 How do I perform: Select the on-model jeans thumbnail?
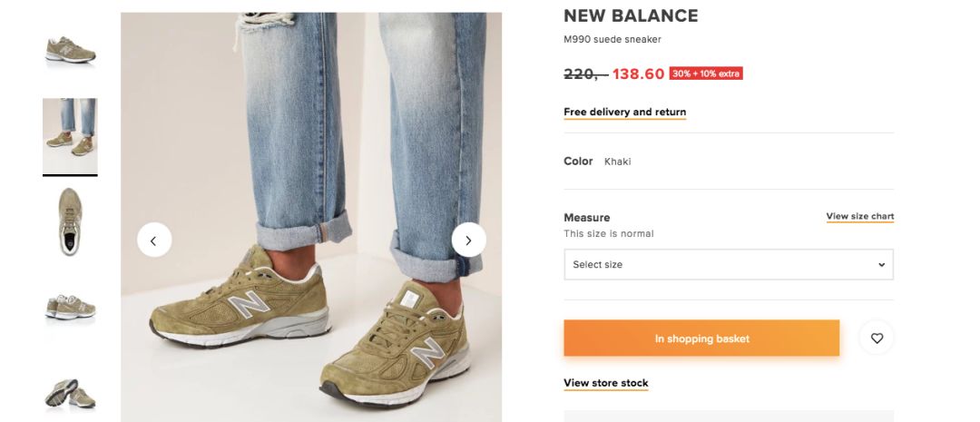pos(70,135)
